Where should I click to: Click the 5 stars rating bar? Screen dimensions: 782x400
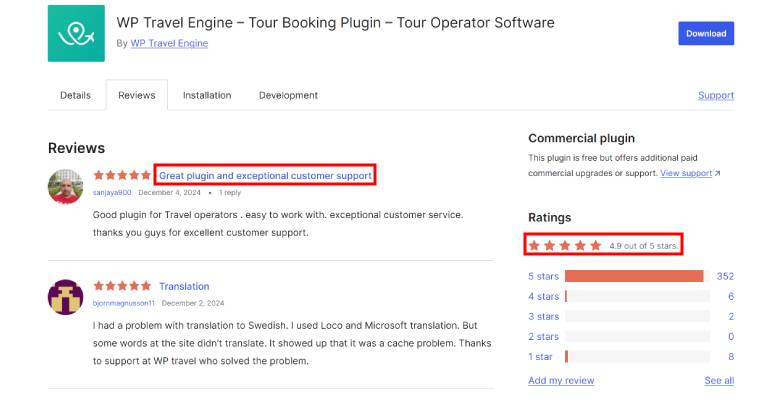(637, 276)
